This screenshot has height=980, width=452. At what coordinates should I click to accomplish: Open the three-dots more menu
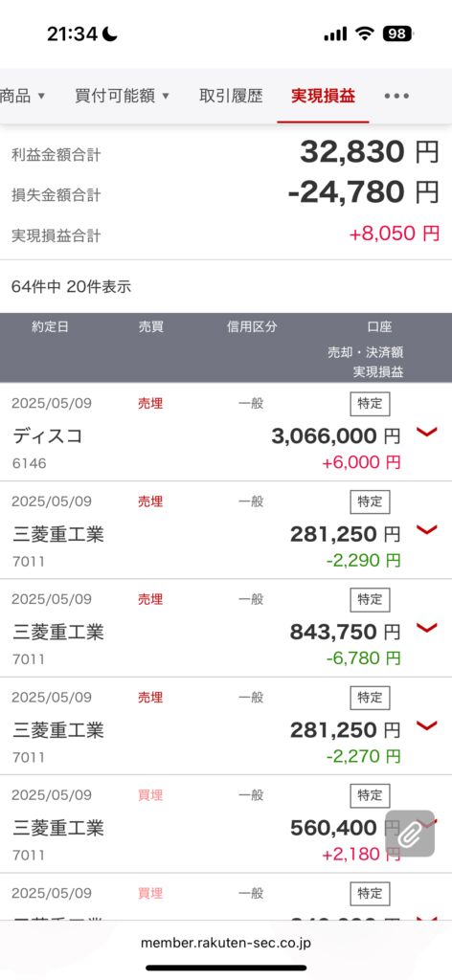click(396, 97)
